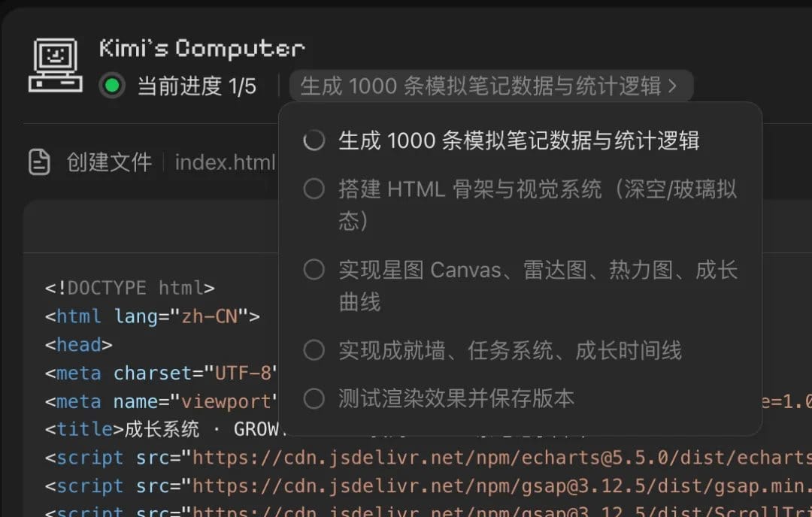The image size is (812, 517).
Task: Choose 实现成就墙、任务系统、成长时间线 entry
Action: 510,351
